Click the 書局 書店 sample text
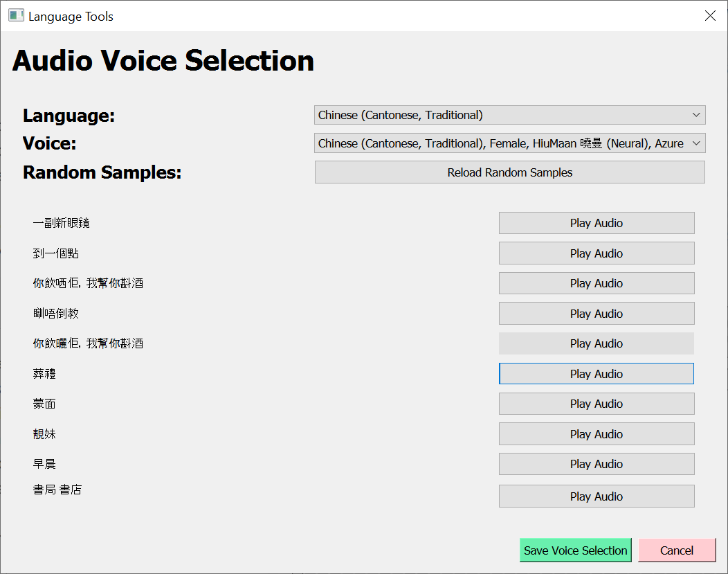 (57, 490)
